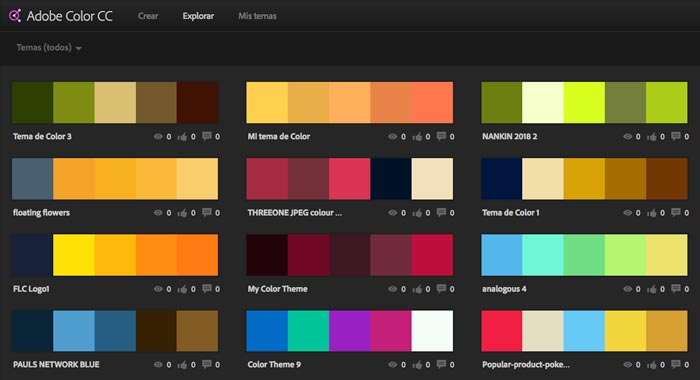The height and width of the screenshot is (380, 700).
Task: Open comments for FLC Logo1
Action: point(206,289)
